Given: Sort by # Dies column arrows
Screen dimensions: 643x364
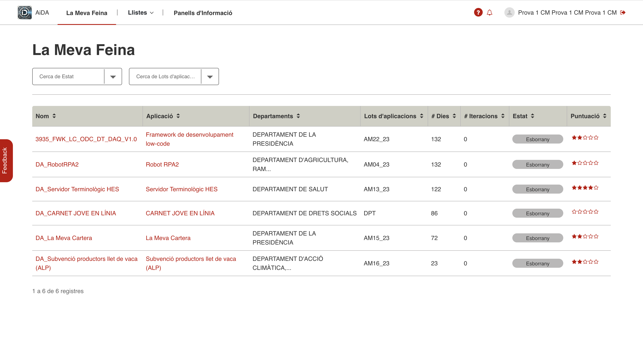Looking at the screenshot, I should [454, 116].
